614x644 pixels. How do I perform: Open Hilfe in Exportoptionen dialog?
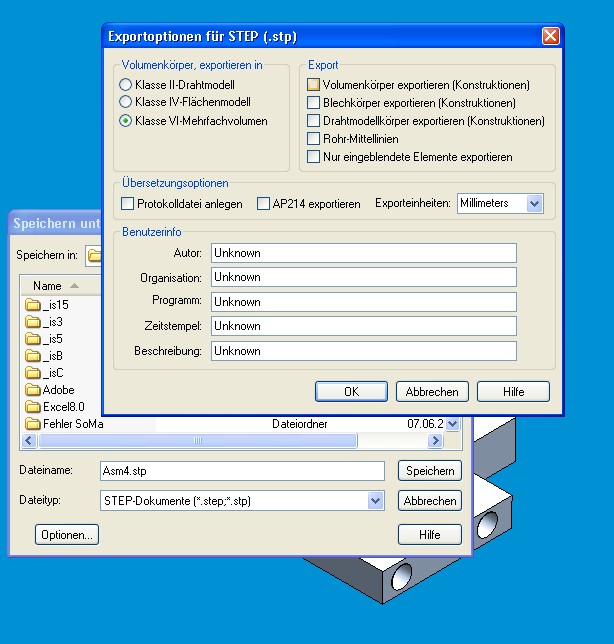(513, 391)
